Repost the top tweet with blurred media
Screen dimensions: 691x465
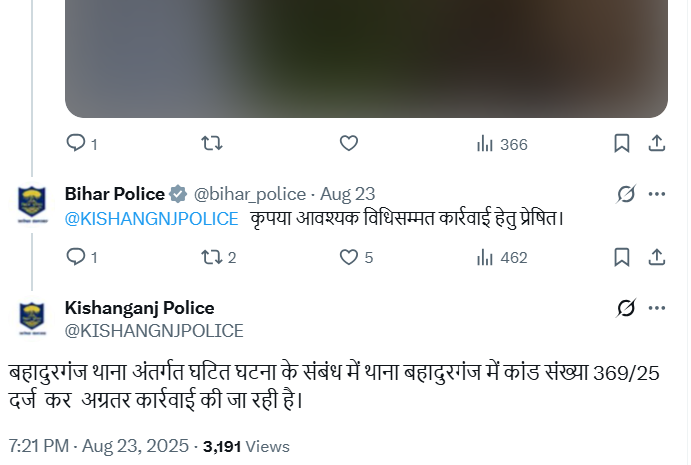pos(212,144)
